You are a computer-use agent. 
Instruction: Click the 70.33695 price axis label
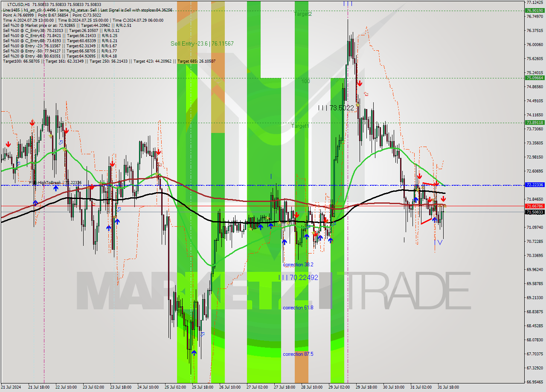[535, 256]
